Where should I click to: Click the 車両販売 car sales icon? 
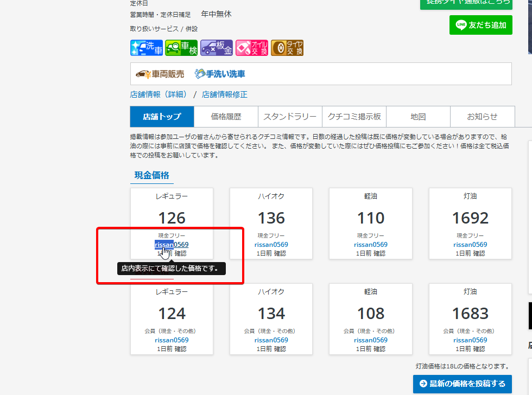pos(160,74)
